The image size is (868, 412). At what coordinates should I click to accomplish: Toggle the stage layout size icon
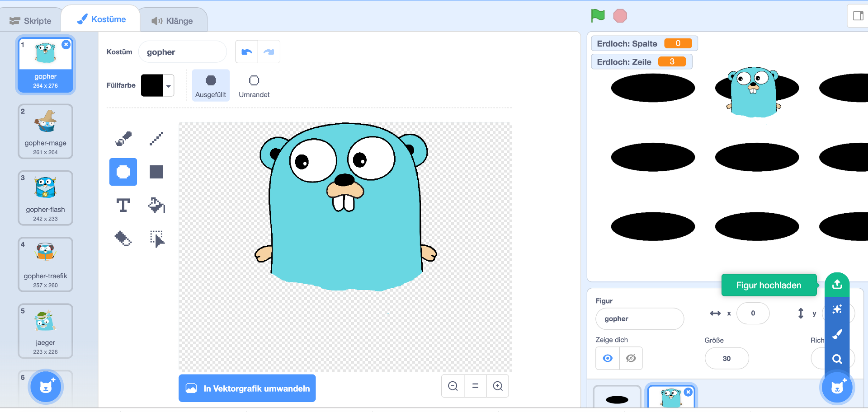(858, 16)
